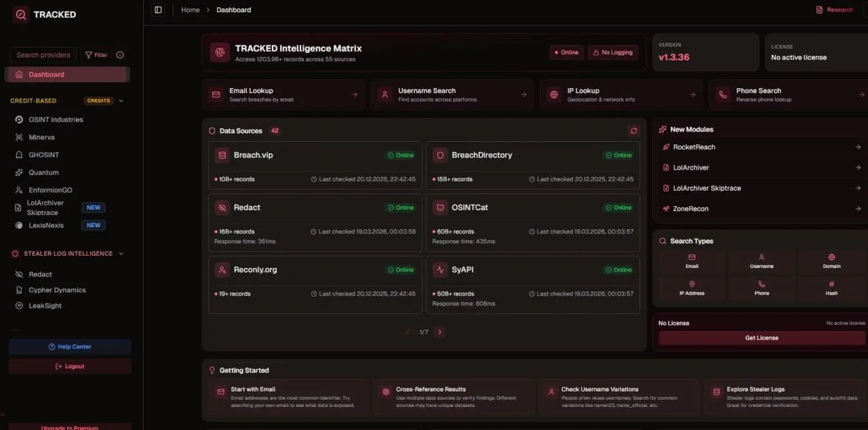This screenshot has width=868, height=430.
Task: Open the Check Username Variations tip
Action: (x=620, y=397)
